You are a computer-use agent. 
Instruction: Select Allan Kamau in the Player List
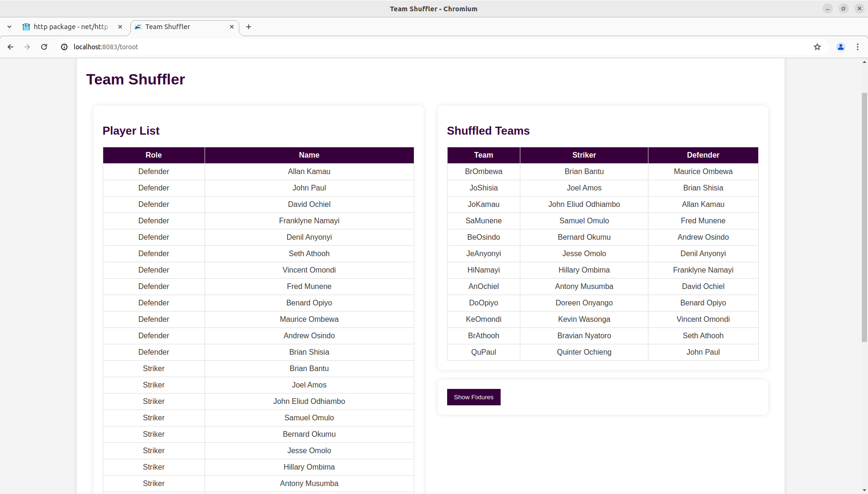click(x=309, y=171)
